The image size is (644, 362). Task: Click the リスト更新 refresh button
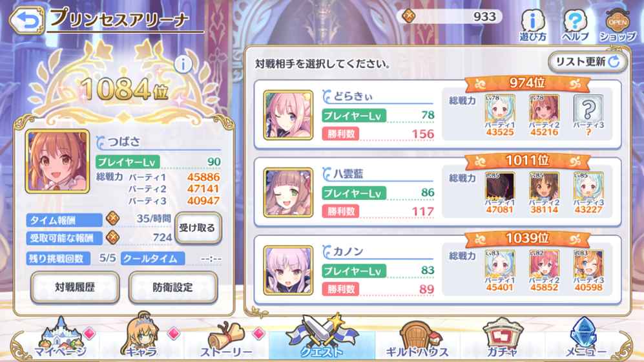(587, 61)
